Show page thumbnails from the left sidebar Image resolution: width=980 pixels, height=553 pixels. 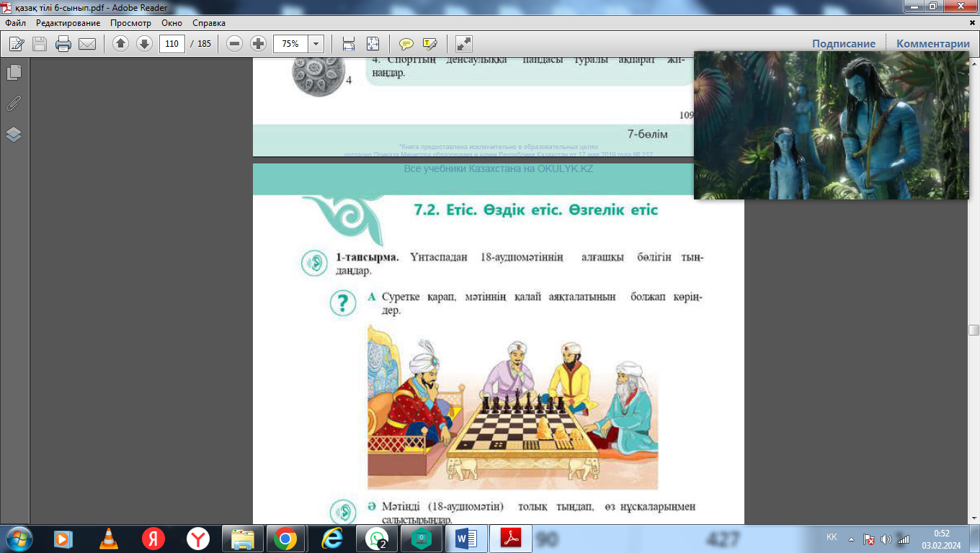[x=14, y=73]
